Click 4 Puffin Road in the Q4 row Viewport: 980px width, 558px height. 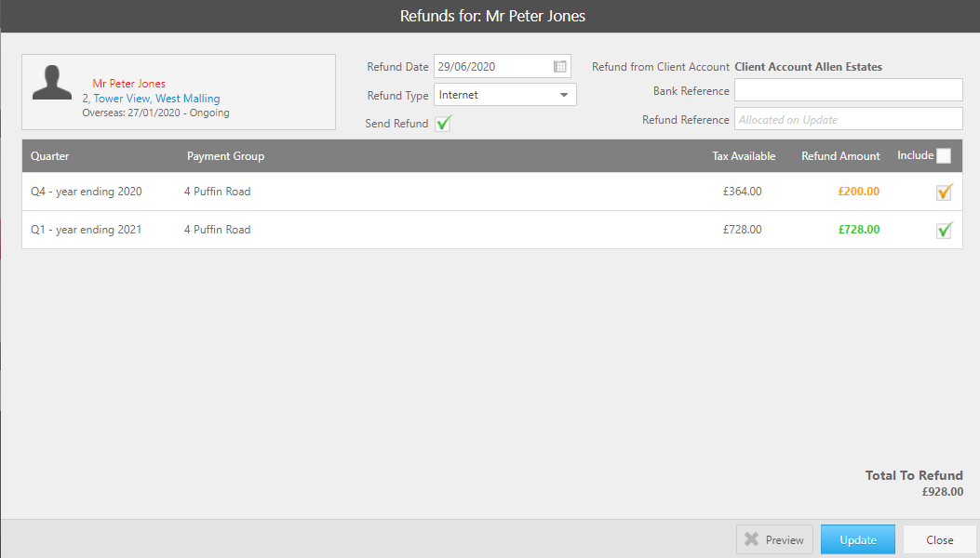218,192
